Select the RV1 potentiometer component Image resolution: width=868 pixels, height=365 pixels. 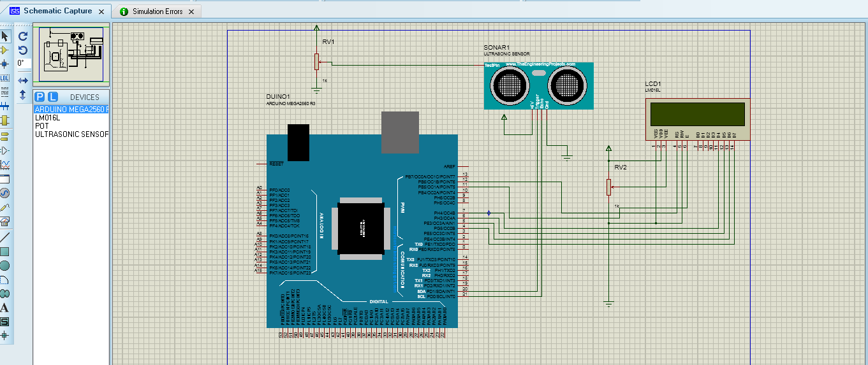click(316, 62)
